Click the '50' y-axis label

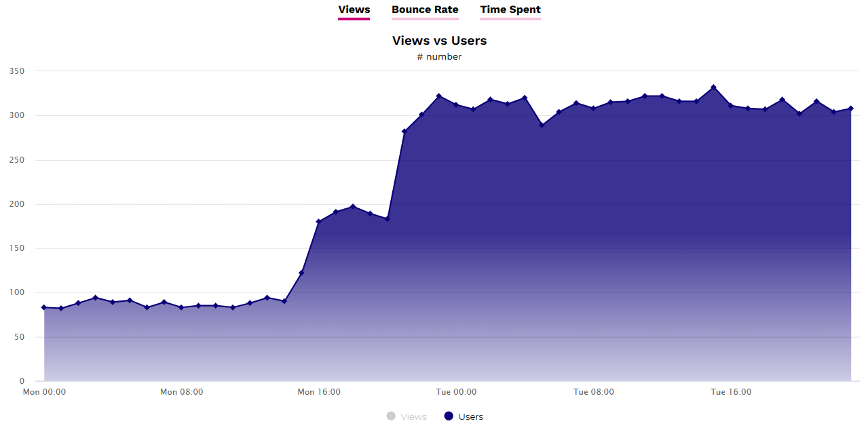coord(20,337)
